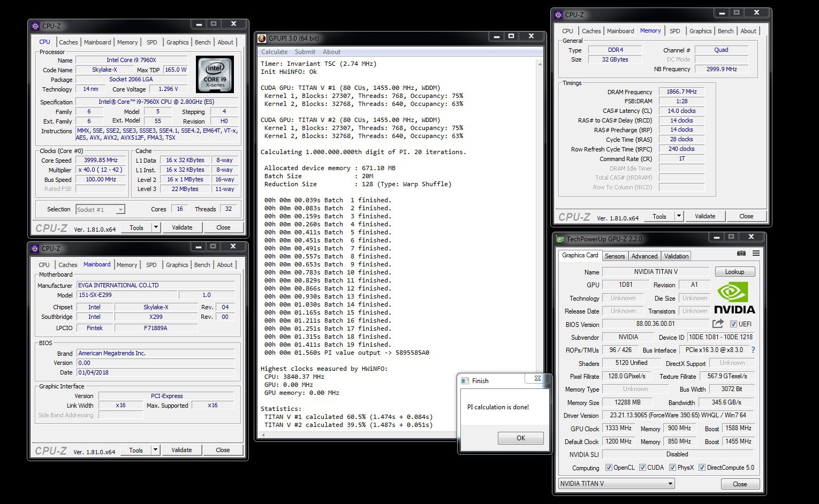This screenshot has height=504, width=819.
Task: Click the 'PI calculation is done!' message
Action: pyautogui.click(x=498, y=407)
